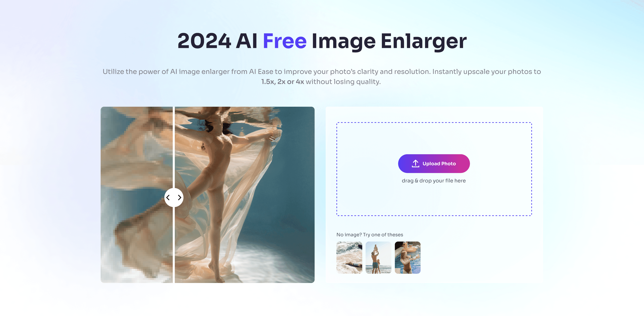Viewport: 644px width, 316px height.
Task: Pick the girl in pool sample image
Action: (x=408, y=257)
